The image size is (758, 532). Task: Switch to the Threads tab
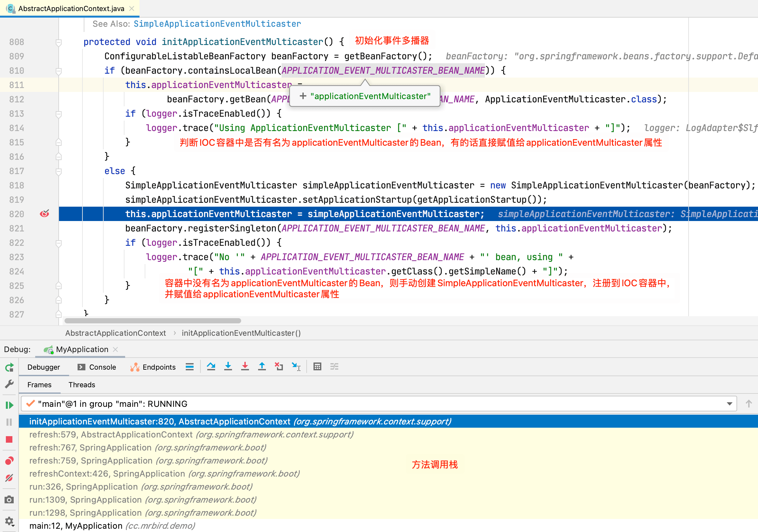(81, 385)
